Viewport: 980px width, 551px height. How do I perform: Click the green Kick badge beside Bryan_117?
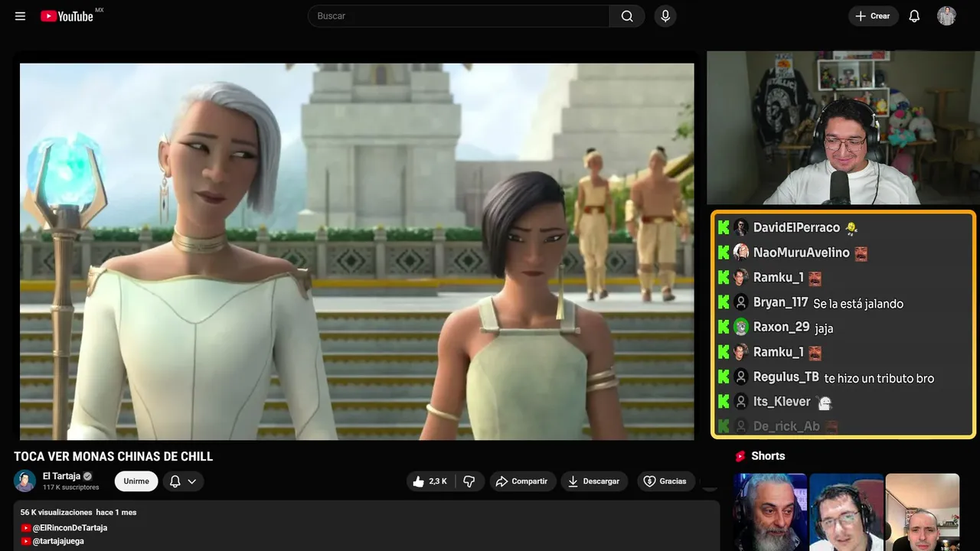724,302
